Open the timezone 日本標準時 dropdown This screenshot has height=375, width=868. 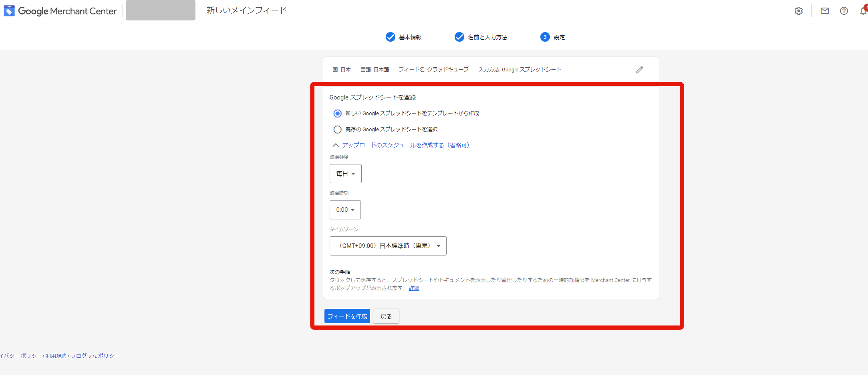point(388,246)
